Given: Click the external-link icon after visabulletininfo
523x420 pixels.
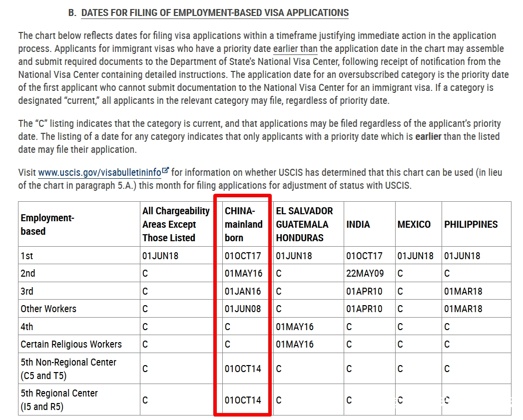Looking at the screenshot, I should coord(165,170).
